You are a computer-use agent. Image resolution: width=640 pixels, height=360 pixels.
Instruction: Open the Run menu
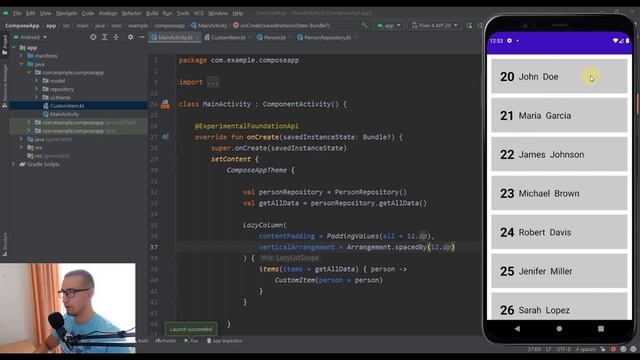click(167, 13)
